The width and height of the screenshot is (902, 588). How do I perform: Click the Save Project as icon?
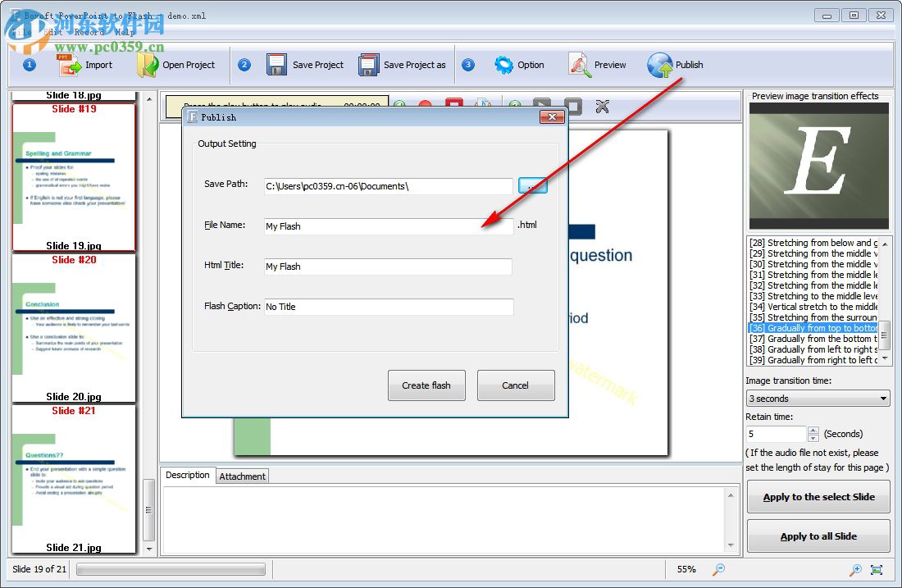click(x=370, y=65)
